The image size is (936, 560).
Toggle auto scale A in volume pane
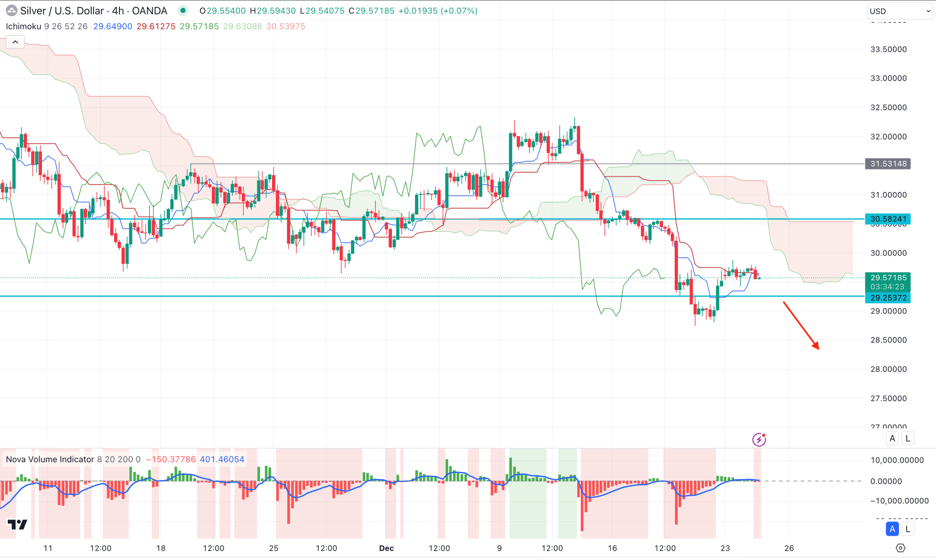click(x=893, y=529)
